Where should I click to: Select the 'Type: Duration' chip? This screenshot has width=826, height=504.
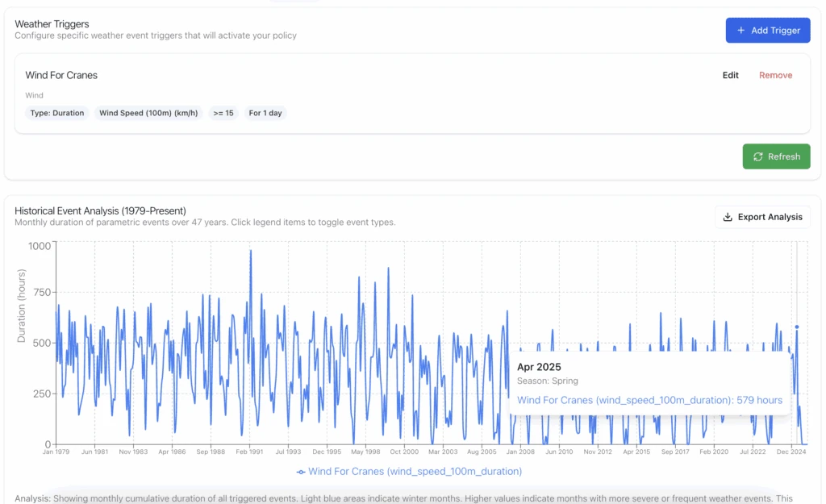(56, 113)
